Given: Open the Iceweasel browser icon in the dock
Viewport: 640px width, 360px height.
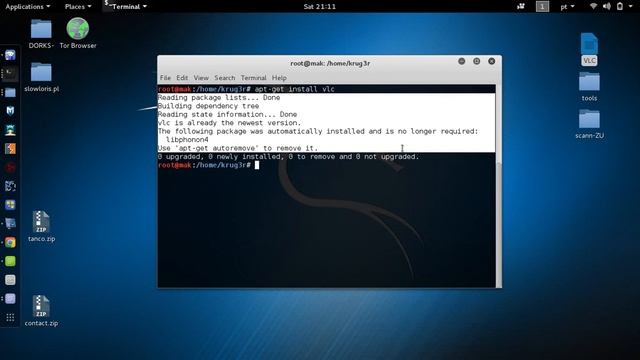Looking at the screenshot, I should (x=10, y=55).
